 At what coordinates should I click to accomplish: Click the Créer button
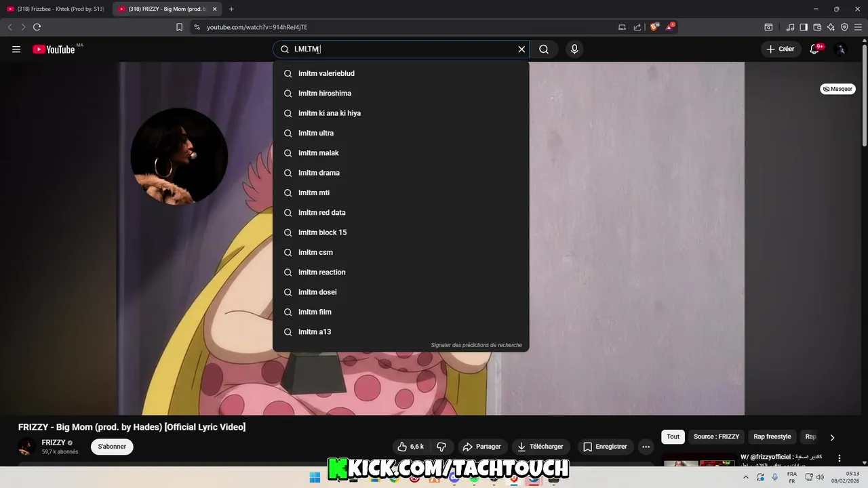(781, 49)
